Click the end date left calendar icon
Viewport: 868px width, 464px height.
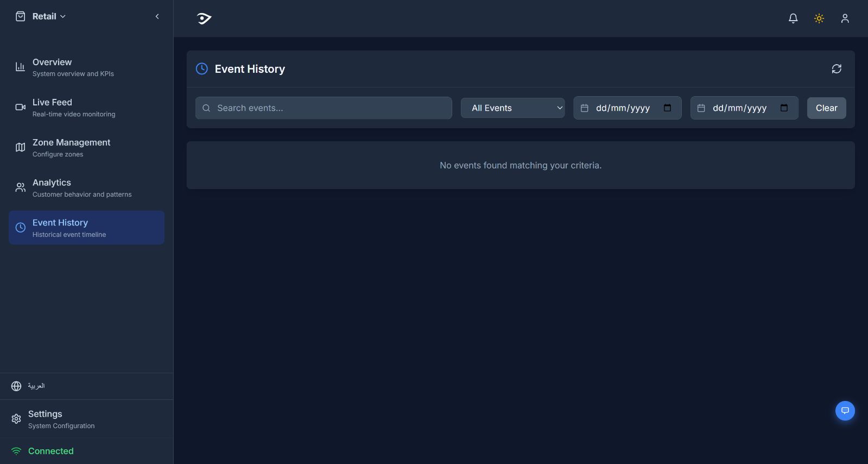point(701,108)
